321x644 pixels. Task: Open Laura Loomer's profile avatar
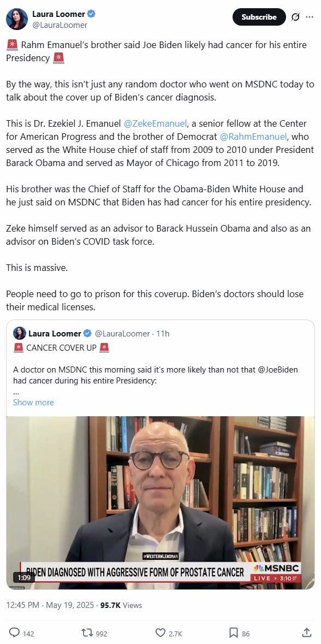16,19
